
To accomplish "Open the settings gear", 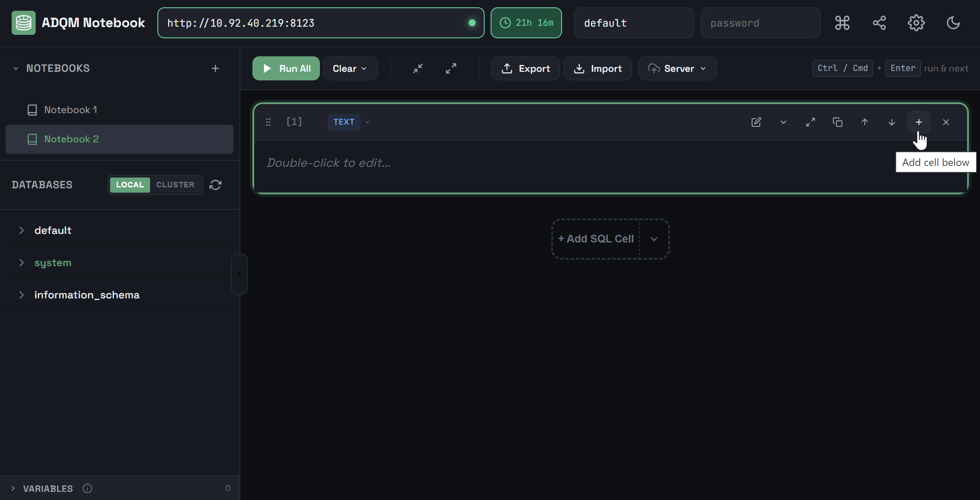I will 916,23.
